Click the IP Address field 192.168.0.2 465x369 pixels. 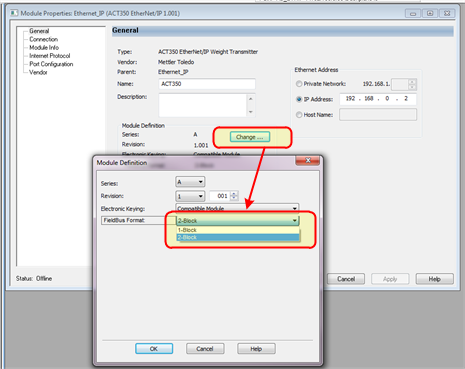click(x=378, y=99)
